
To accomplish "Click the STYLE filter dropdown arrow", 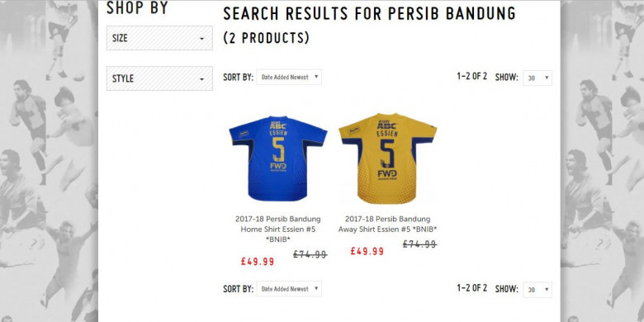I will (x=201, y=79).
